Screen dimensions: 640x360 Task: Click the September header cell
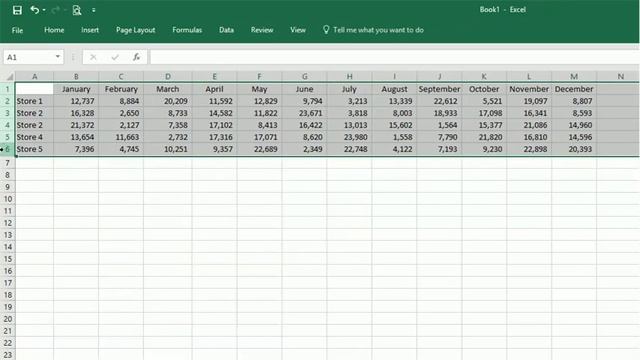tap(439, 89)
